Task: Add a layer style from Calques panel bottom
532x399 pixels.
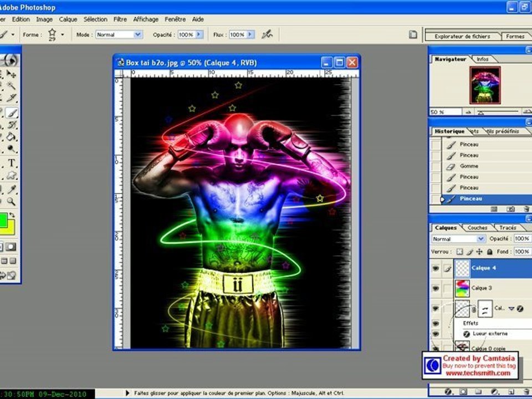Action: [448, 392]
